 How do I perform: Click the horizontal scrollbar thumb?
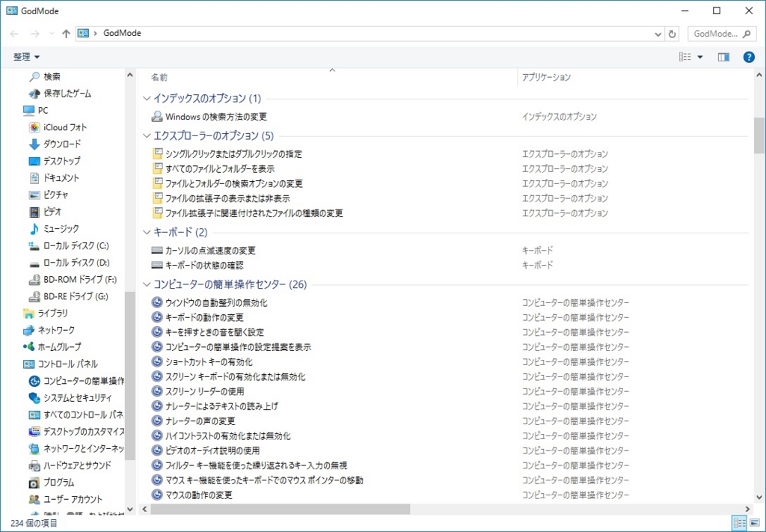[280, 509]
